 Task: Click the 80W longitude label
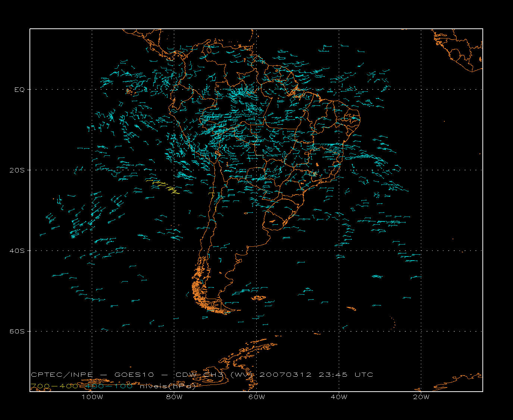pyautogui.click(x=174, y=397)
